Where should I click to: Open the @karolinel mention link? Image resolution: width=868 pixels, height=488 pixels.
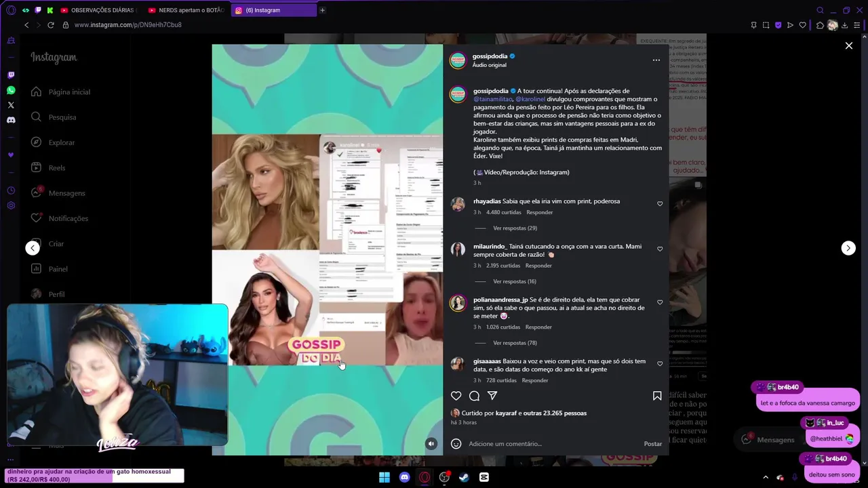[x=530, y=99]
